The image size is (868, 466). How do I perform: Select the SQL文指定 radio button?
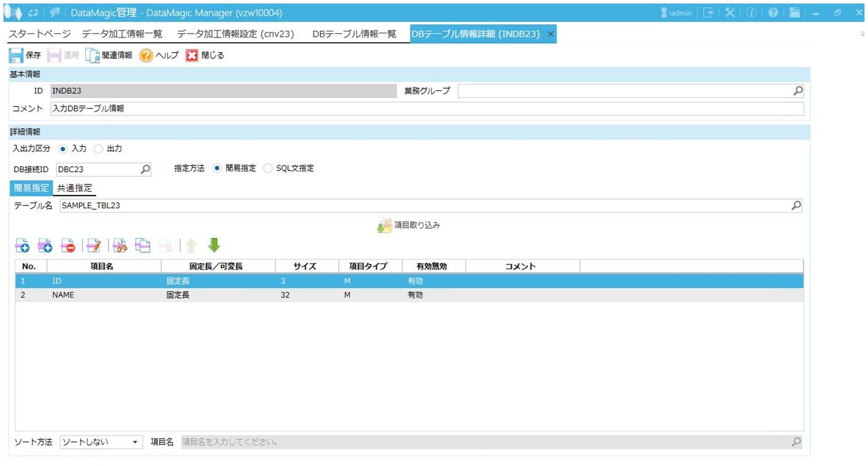click(268, 168)
